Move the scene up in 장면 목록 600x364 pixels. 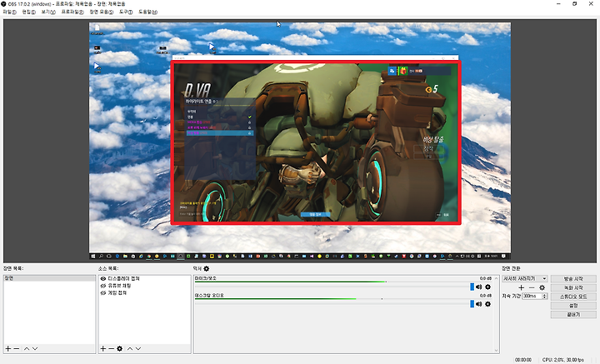tap(27, 349)
